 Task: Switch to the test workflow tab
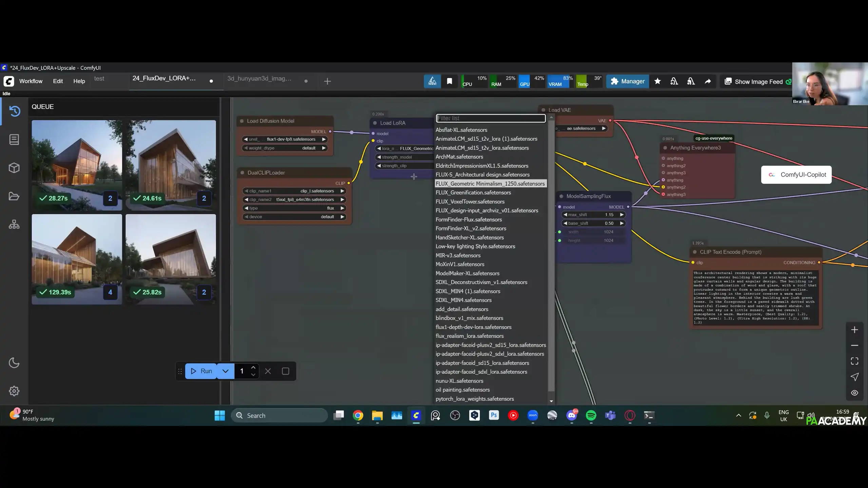[x=99, y=79]
